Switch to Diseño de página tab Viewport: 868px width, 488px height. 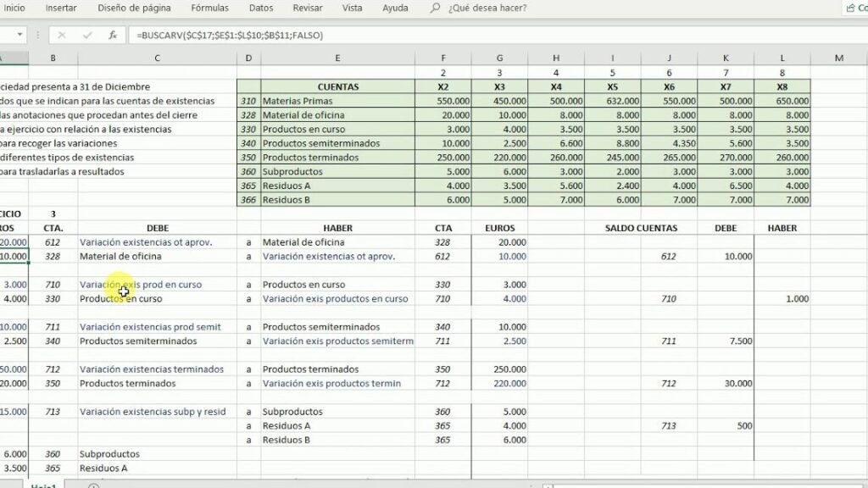click(134, 8)
